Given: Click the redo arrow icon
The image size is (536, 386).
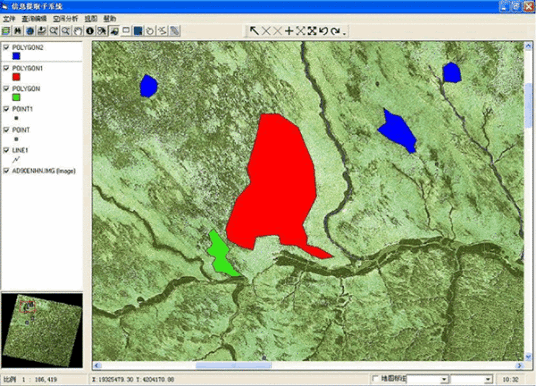Looking at the screenshot, I should (335, 31).
